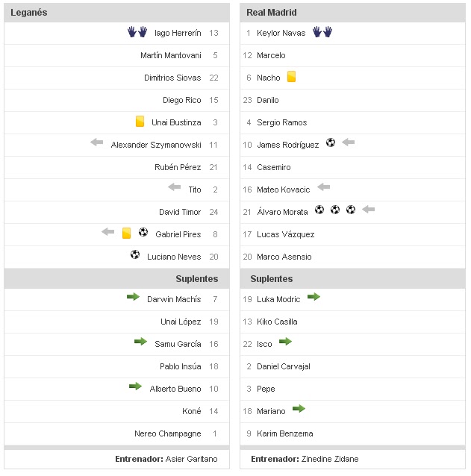Open Karim Benzema player entry

(x=284, y=433)
